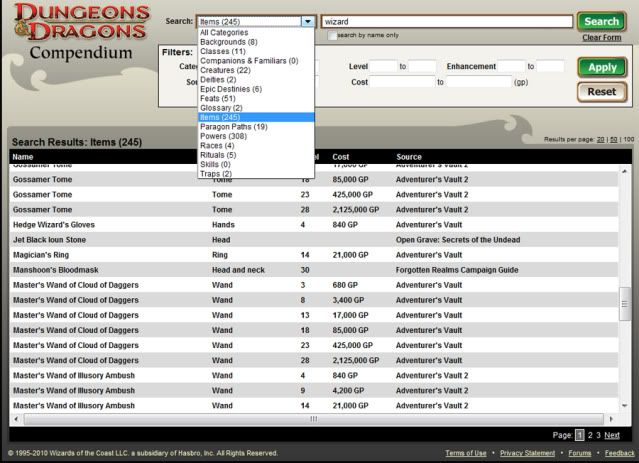Open the search category dropdown arrow

click(308, 21)
